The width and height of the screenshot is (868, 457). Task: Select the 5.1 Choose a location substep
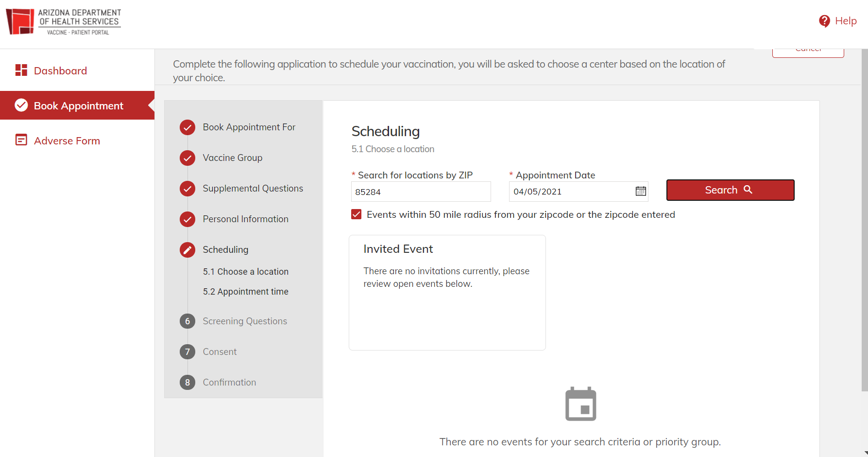[245, 272]
